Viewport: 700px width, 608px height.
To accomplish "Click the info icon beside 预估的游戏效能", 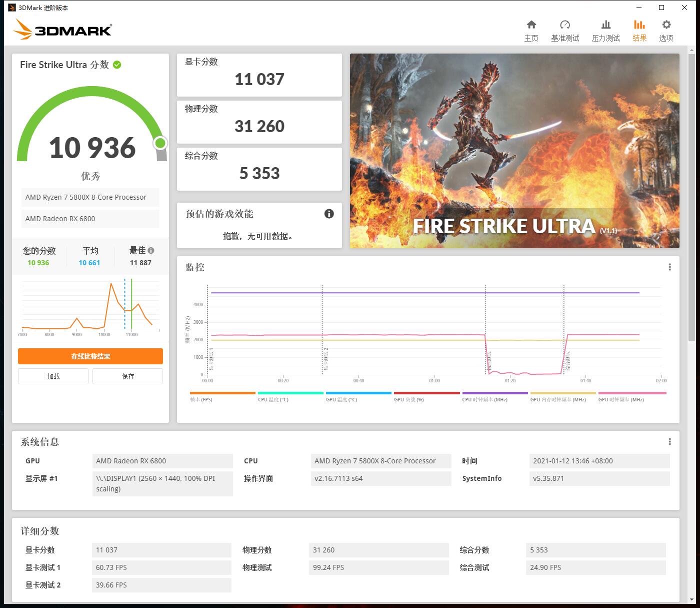I will point(328,214).
